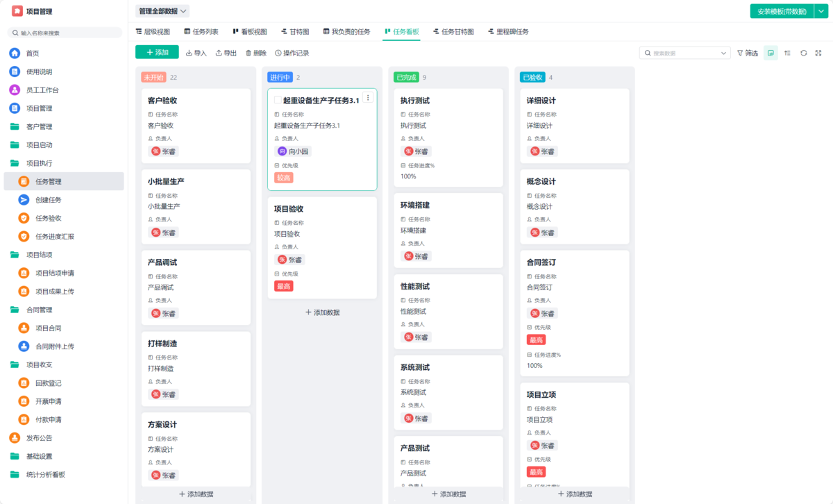Screen dimensions: 833x504
Task: Toggle the card display icon beside 筛选
Action: point(771,53)
